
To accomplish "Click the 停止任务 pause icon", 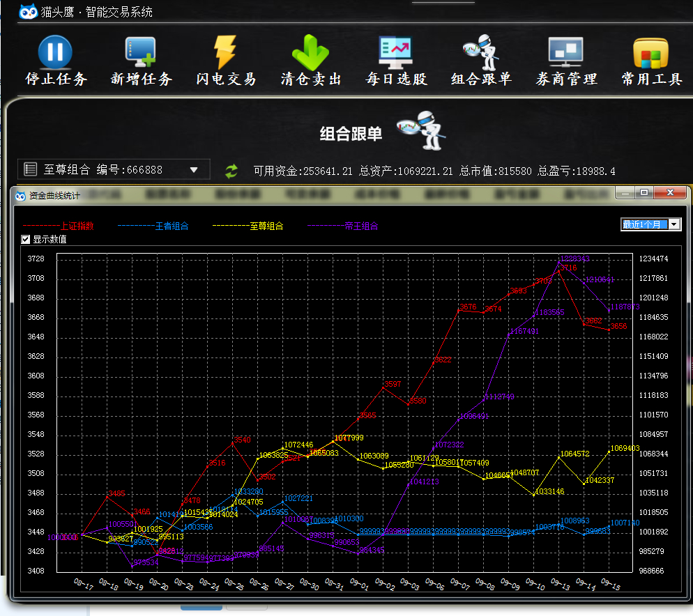I will [55, 52].
